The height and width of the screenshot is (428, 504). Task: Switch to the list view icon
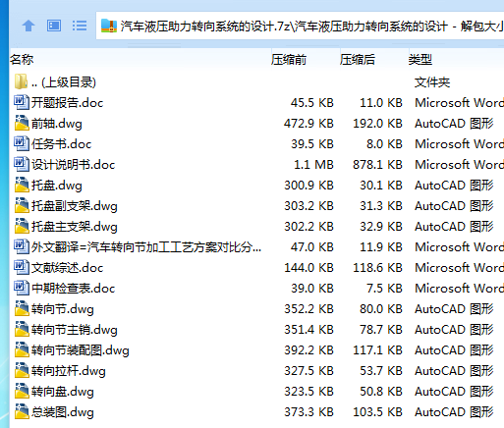pyautogui.click(x=80, y=26)
